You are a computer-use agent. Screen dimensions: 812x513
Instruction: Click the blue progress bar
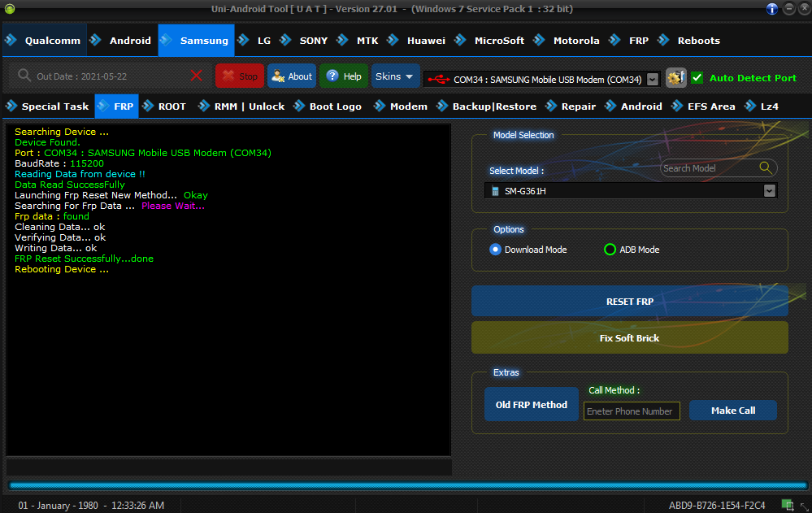pos(408,485)
